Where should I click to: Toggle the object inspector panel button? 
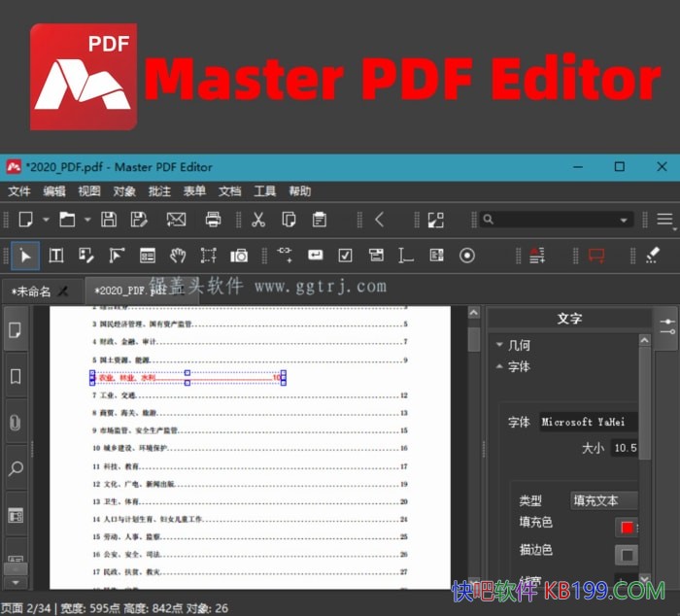(x=666, y=326)
